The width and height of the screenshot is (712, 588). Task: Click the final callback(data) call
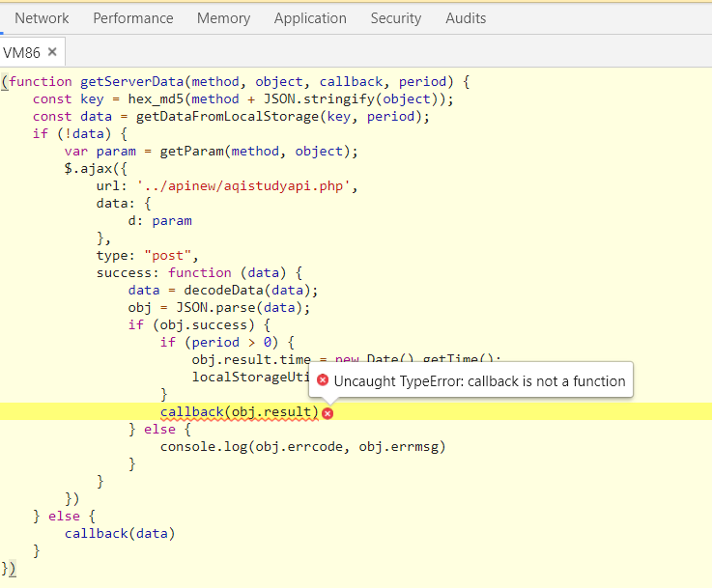pyautogui.click(x=120, y=533)
